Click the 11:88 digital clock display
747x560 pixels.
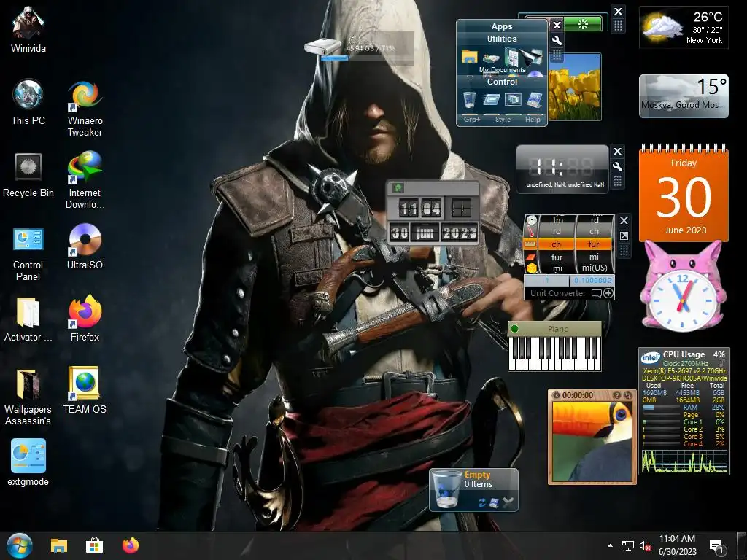(x=562, y=167)
